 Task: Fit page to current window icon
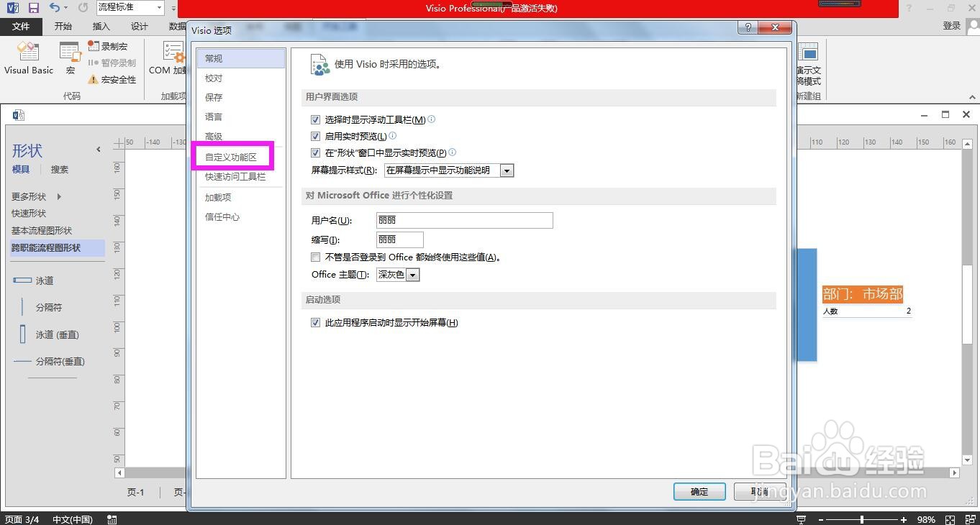[x=950, y=519]
